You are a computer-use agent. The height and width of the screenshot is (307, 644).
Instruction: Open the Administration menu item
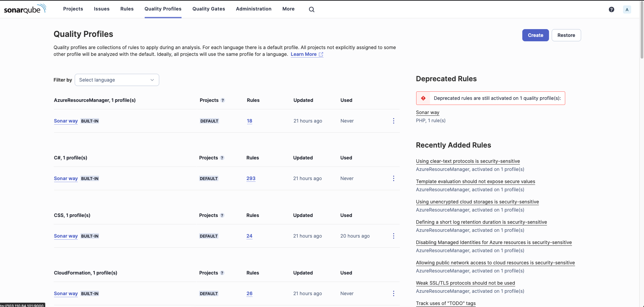pos(254,9)
